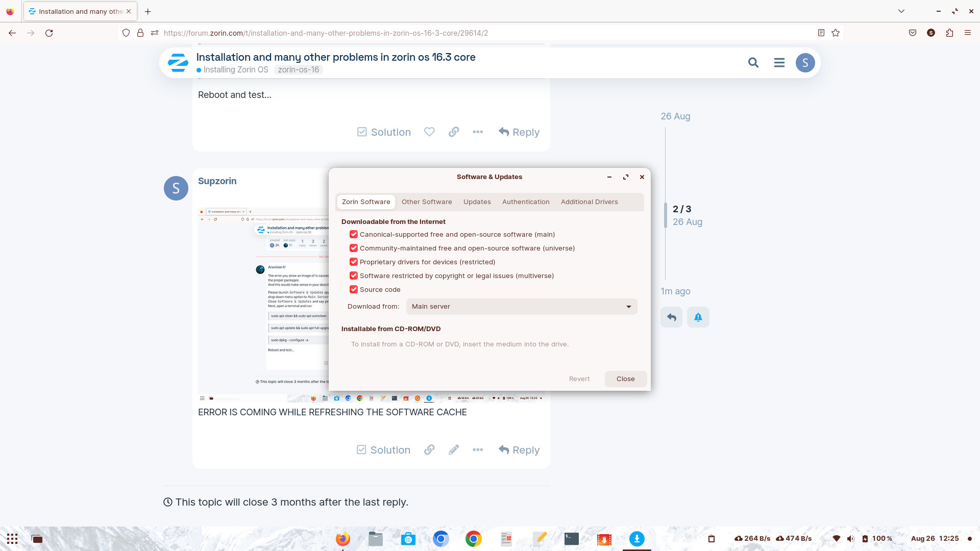Save to Pocket from the toolbar
The image size is (980, 551).
pyautogui.click(x=913, y=33)
